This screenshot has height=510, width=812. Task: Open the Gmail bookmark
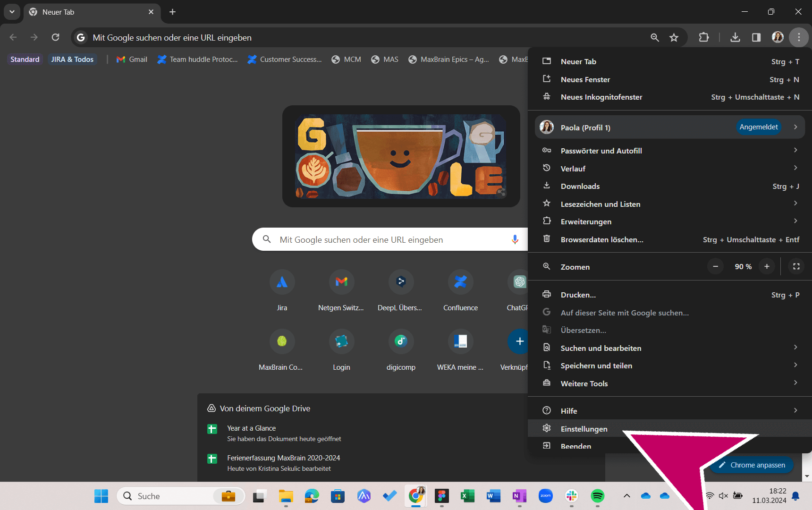[132, 59]
